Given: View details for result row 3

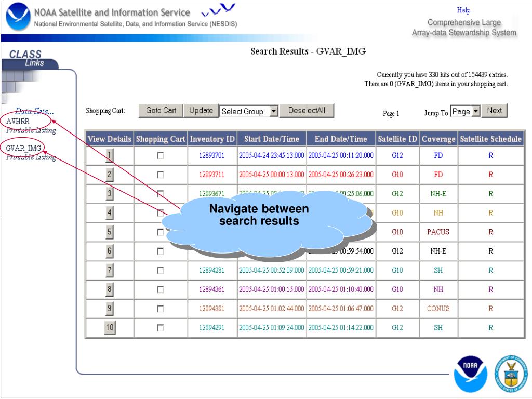Looking at the screenshot, I should 109,194.
